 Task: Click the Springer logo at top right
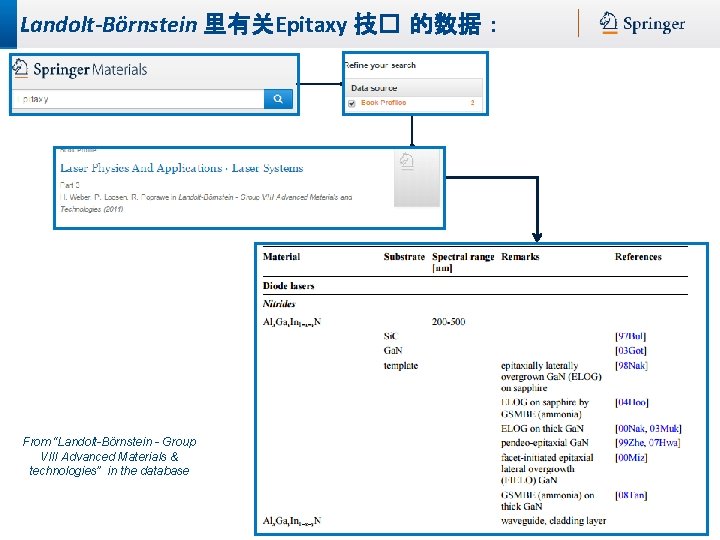642,23
